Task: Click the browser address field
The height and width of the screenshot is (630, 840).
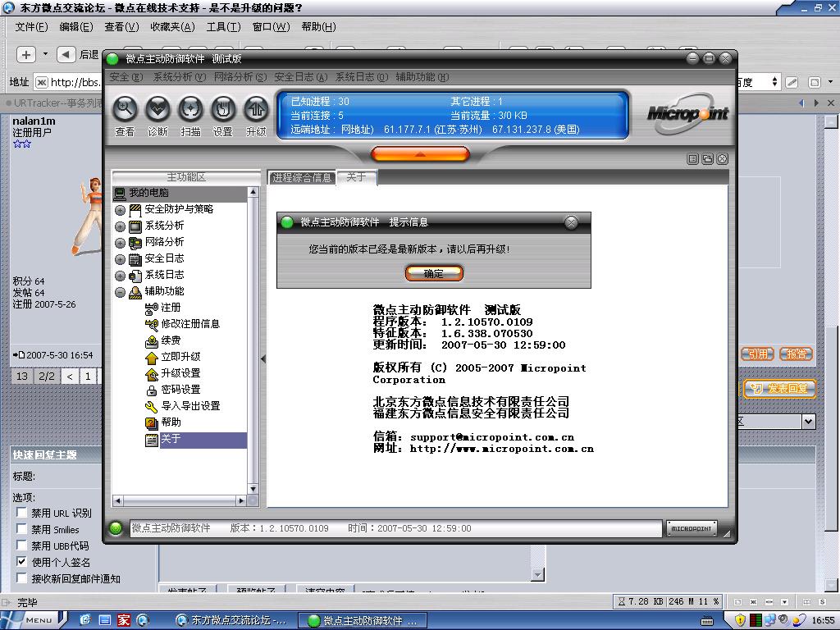Action: pyautogui.click(x=69, y=83)
